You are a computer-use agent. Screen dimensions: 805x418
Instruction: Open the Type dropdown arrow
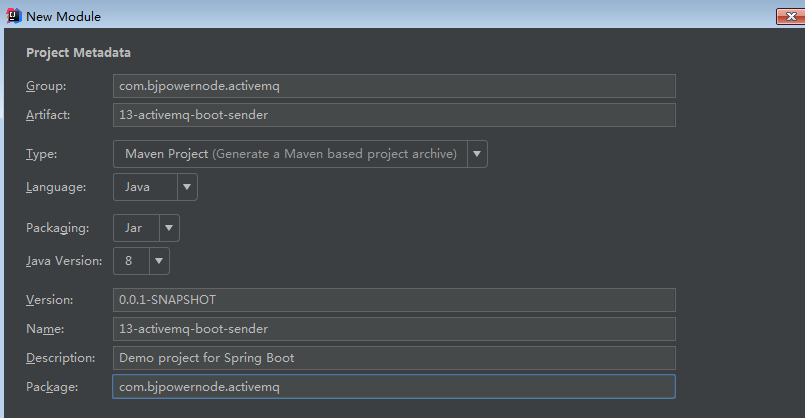478,154
